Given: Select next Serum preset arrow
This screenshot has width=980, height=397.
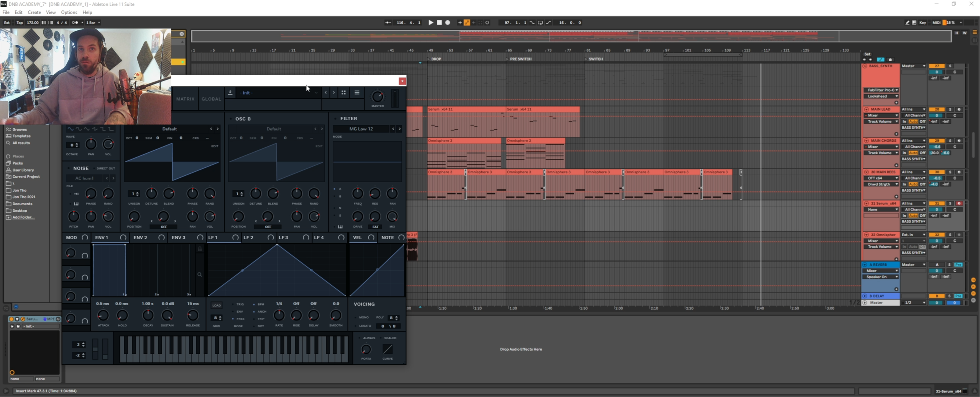Looking at the screenshot, I should (x=334, y=93).
